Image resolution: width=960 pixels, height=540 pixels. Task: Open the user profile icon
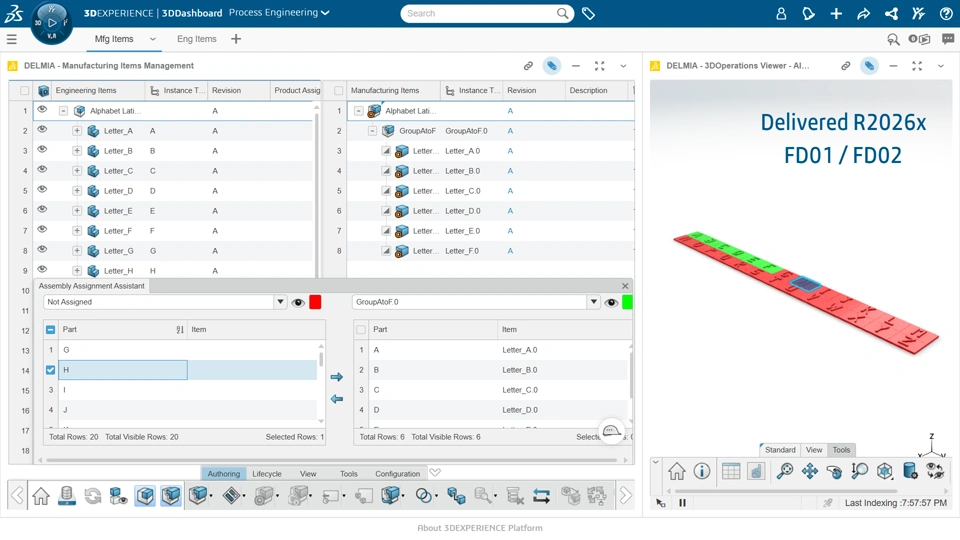tap(781, 13)
